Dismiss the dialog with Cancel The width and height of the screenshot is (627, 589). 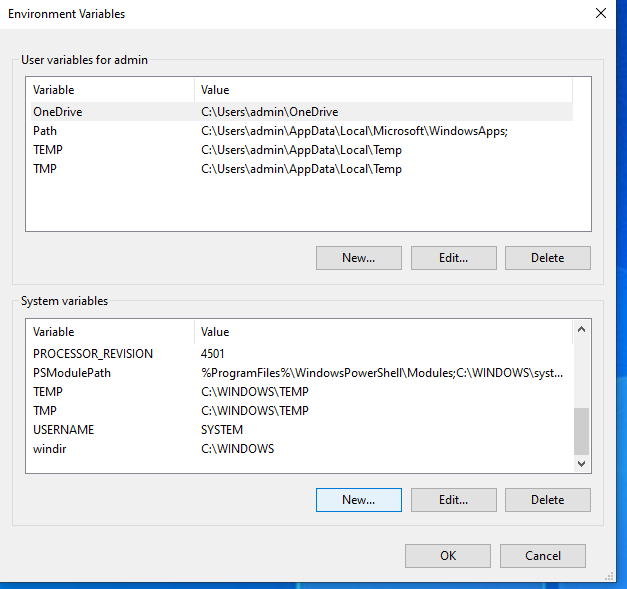tap(543, 556)
